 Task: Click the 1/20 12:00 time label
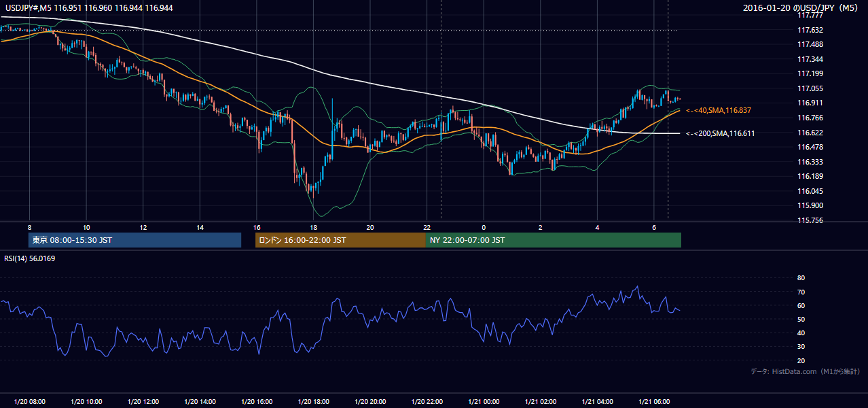click(143, 402)
